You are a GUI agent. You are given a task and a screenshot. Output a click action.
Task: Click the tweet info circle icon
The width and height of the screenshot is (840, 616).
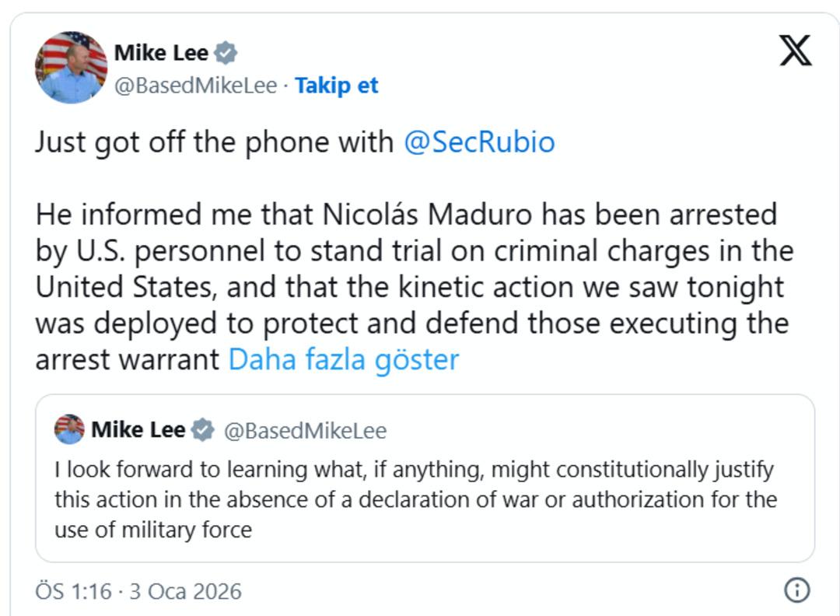click(x=796, y=590)
